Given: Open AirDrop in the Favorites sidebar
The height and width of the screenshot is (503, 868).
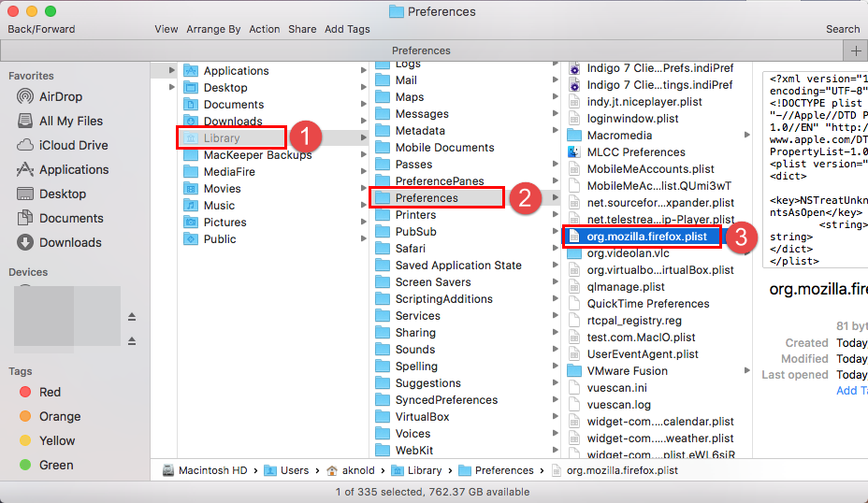Looking at the screenshot, I should click(60, 96).
